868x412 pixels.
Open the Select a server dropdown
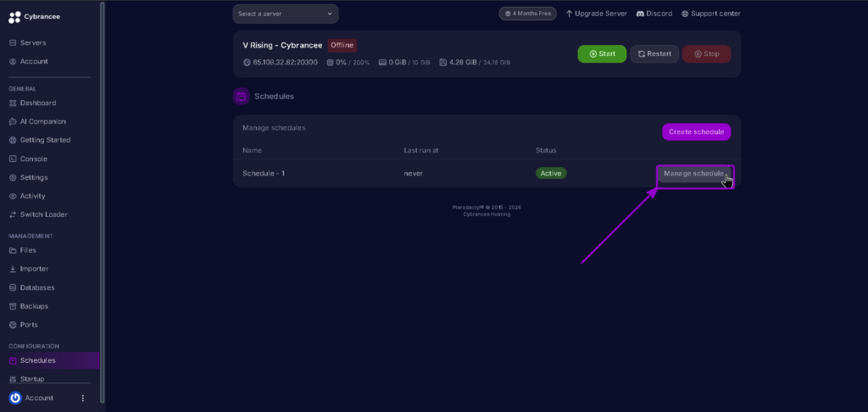click(286, 14)
